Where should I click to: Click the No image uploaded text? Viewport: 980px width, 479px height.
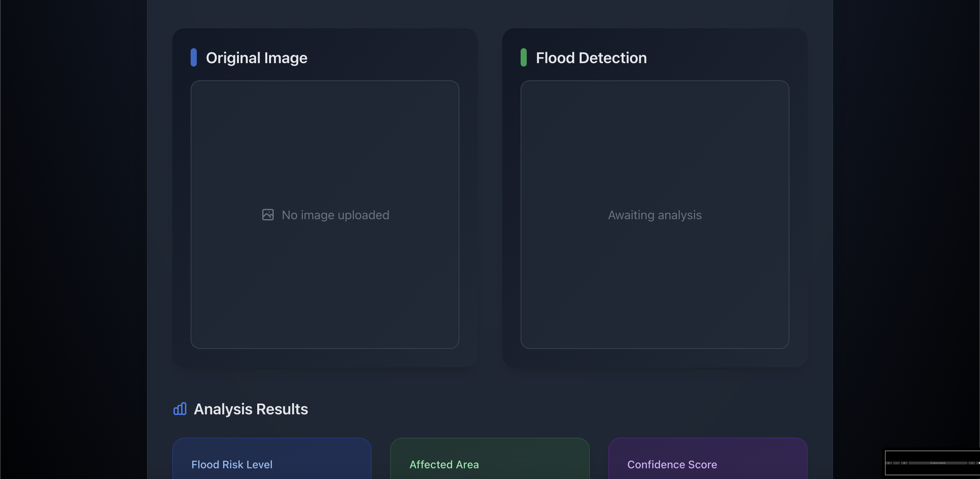click(x=335, y=215)
